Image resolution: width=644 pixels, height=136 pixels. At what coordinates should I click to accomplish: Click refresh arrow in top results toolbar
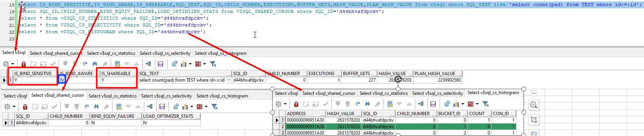pos(85,64)
